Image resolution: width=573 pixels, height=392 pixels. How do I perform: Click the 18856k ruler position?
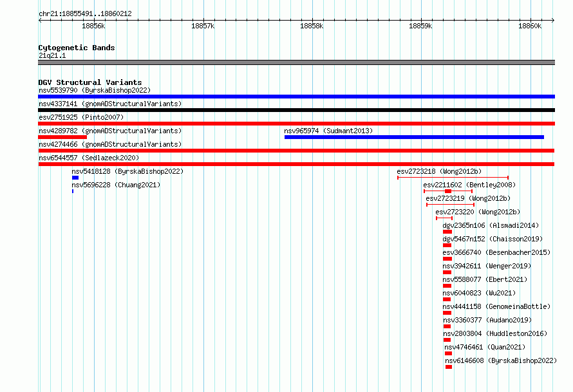coord(93,26)
